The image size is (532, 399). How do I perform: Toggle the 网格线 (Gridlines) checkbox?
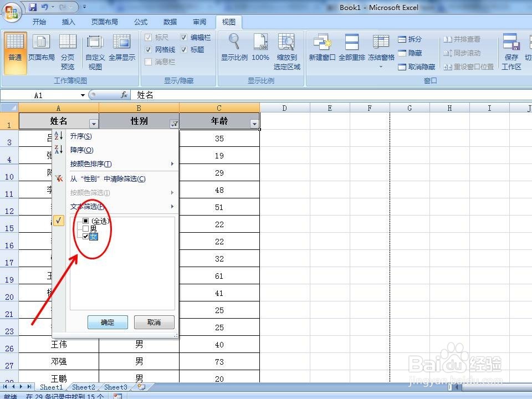(x=149, y=49)
